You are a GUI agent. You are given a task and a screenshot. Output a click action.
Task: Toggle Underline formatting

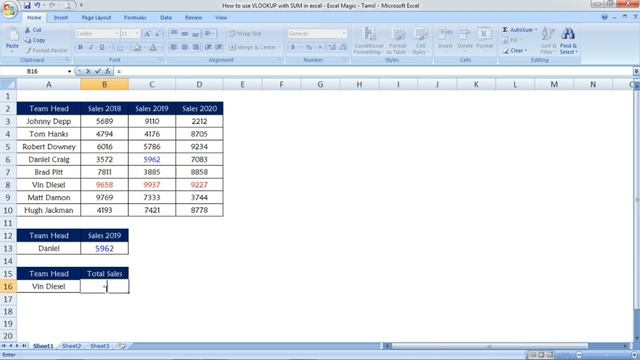pyautogui.click(x=102, y=47)
